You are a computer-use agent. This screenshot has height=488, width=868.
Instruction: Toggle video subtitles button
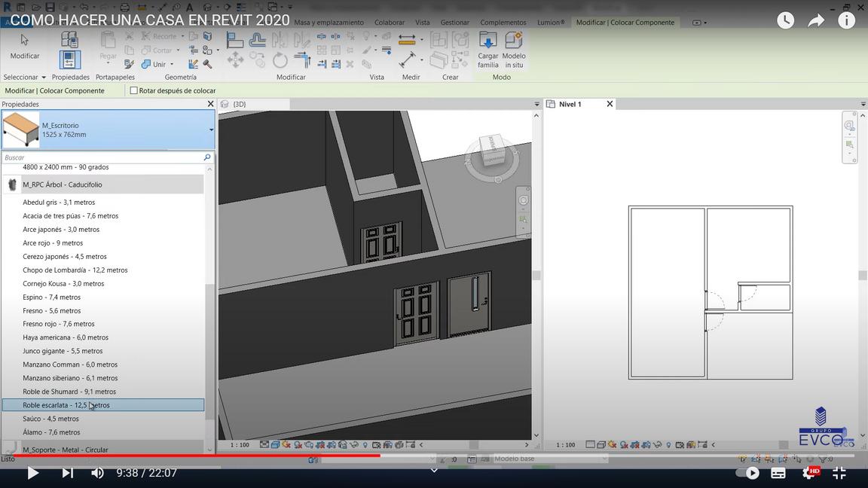point(778,473)
